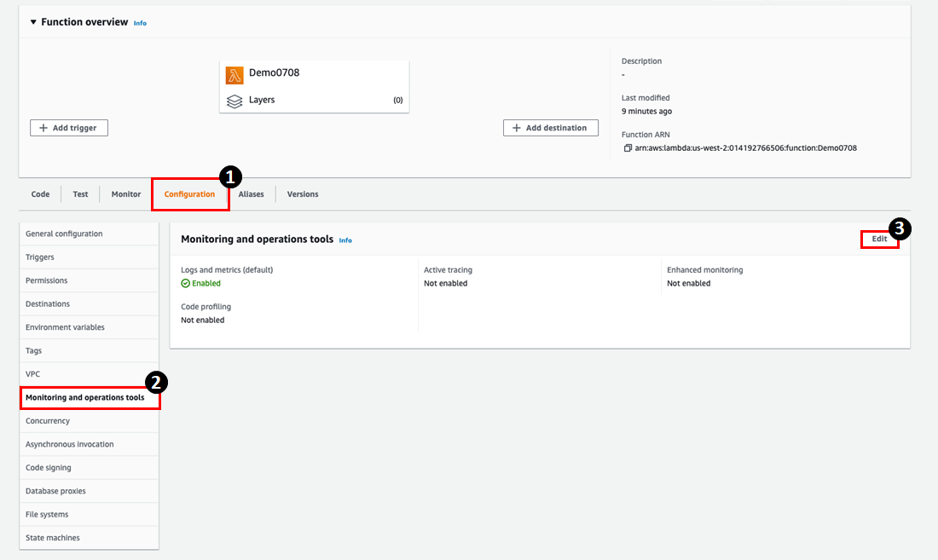This screenshot has height=560, width=938.
Task: Select the Versions tab
Action: click(x=303, y=193)
